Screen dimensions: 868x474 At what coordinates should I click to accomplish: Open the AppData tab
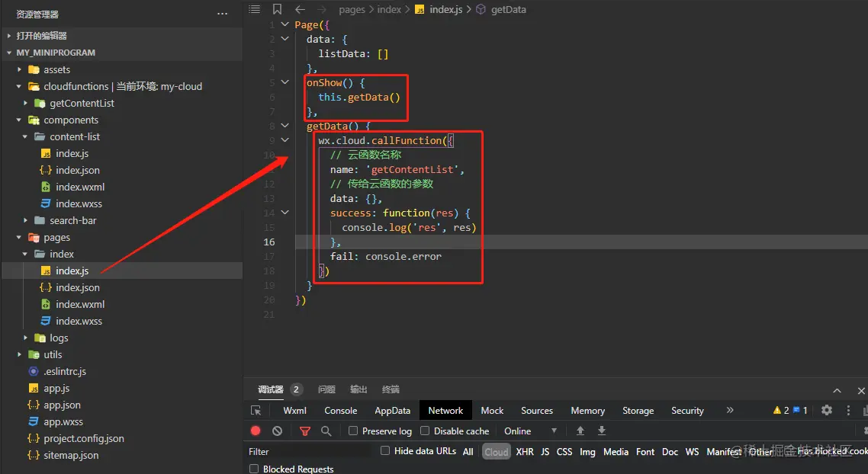point(393,411)
